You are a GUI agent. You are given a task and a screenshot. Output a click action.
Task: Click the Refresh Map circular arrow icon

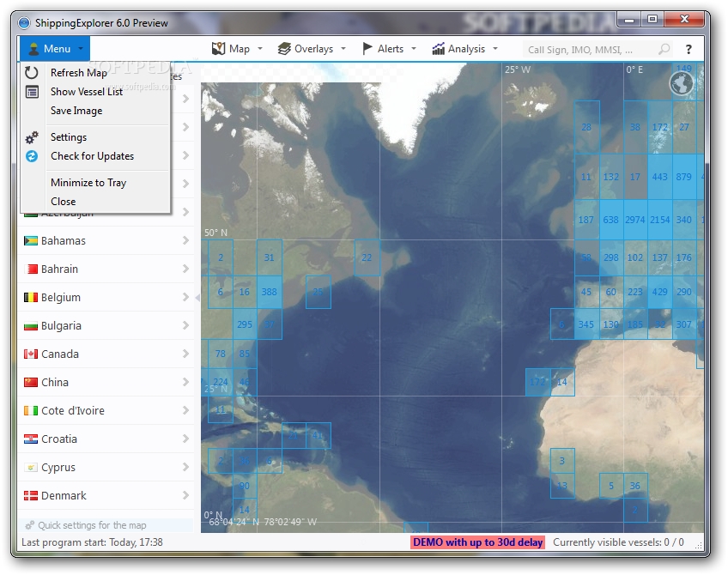click(x=31, y=72)
